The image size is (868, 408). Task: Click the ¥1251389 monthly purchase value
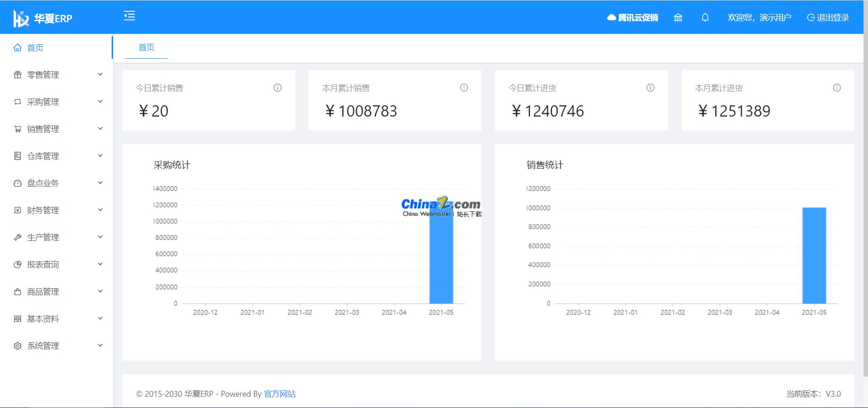[734, 111]
